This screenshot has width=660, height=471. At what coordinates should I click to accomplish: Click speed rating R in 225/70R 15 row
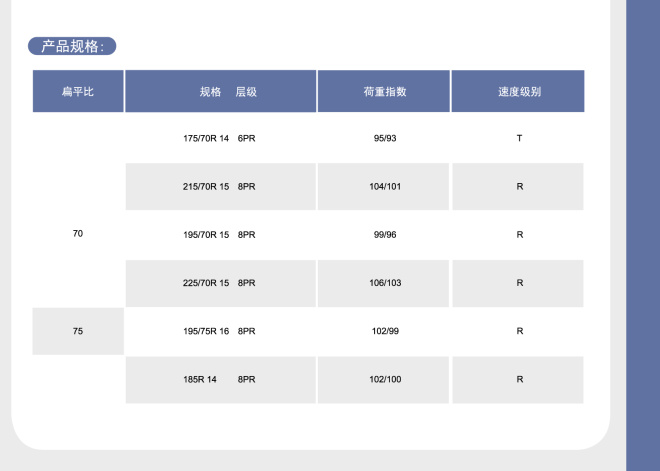[518, 283]
